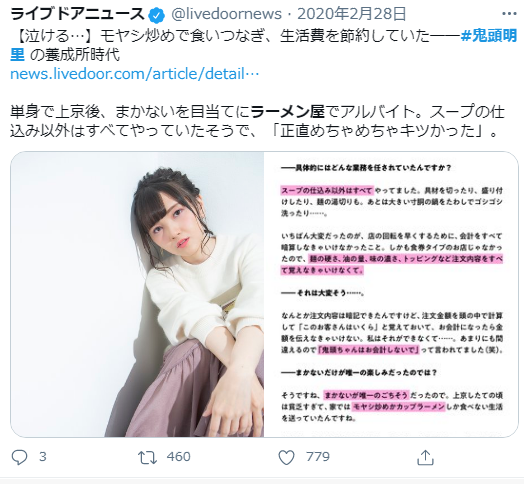Click the @livedoornews handle
Screen dimensions: 524x484
coord(226,14)
